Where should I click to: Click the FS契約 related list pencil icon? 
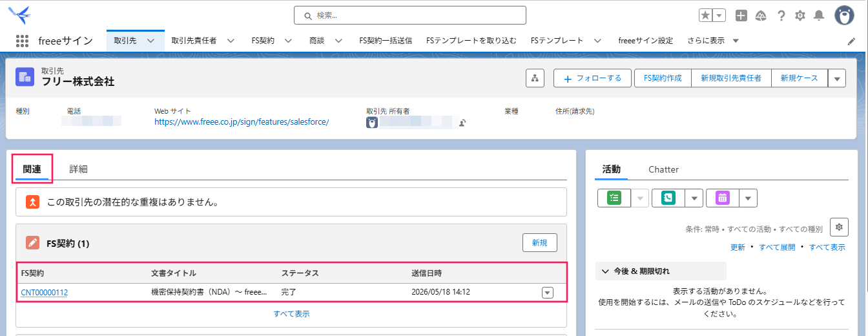point(32,243)
